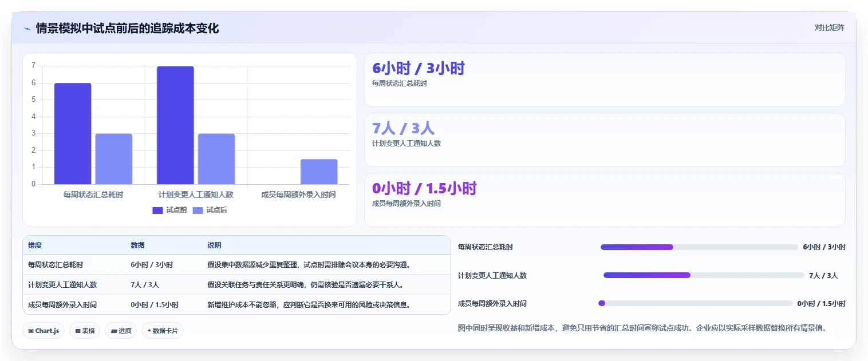Click the 试点前 bar for 每周状态汇总耗时
The width and height of the screenshot is (868, 361).
pos(73,134)
